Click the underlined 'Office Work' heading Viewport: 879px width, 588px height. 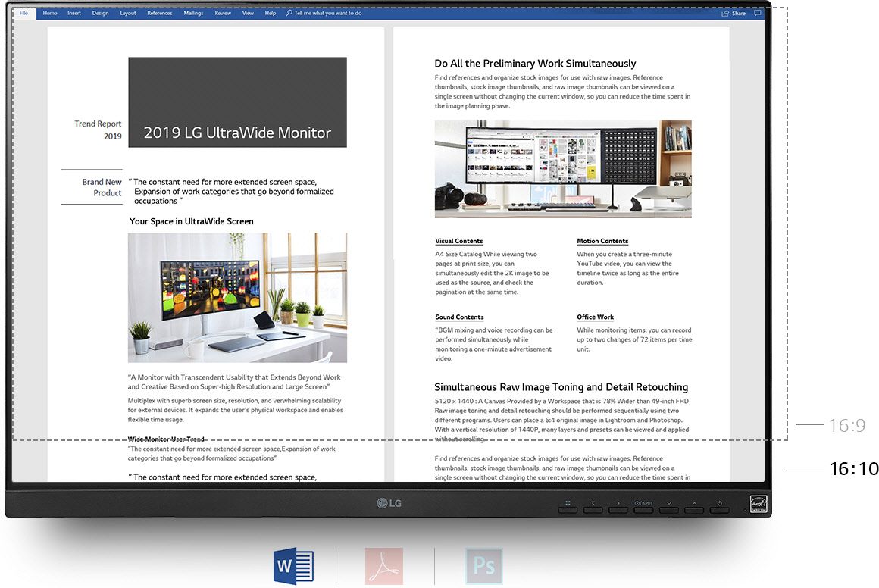(x=596, y=317)
